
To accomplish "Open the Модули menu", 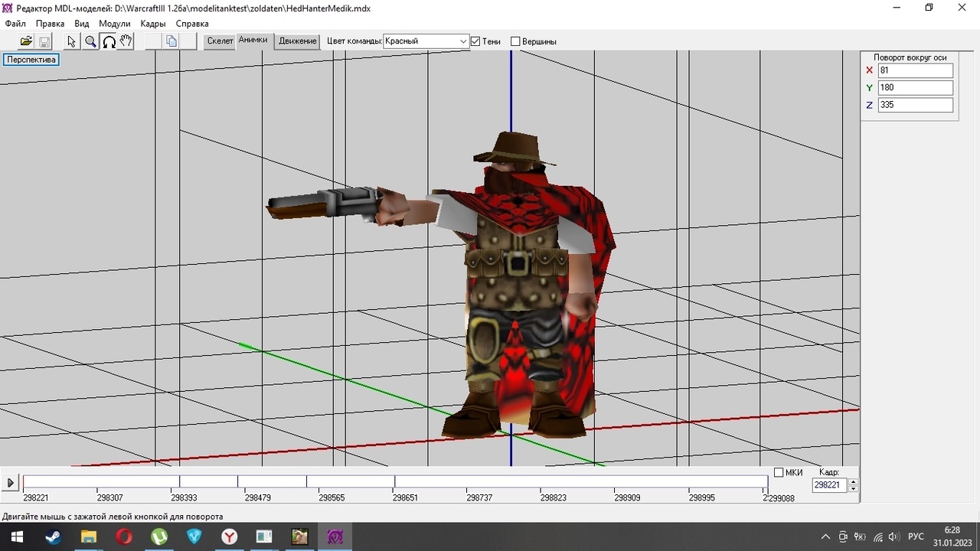I will click(x=115, y=24).
